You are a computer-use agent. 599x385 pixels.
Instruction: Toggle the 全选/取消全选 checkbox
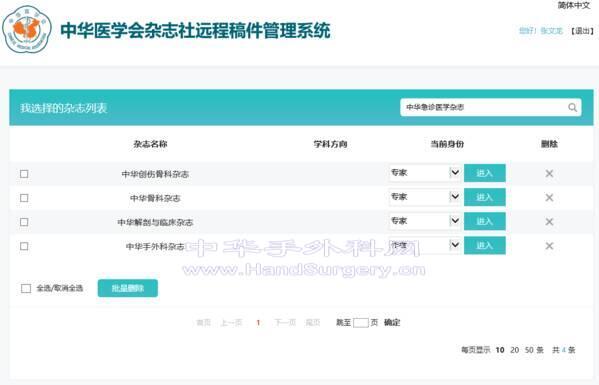[x=26, y=288]
